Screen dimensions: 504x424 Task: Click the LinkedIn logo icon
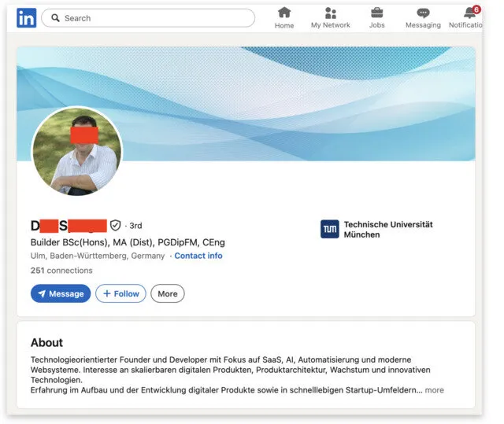(x=26, y=18)
